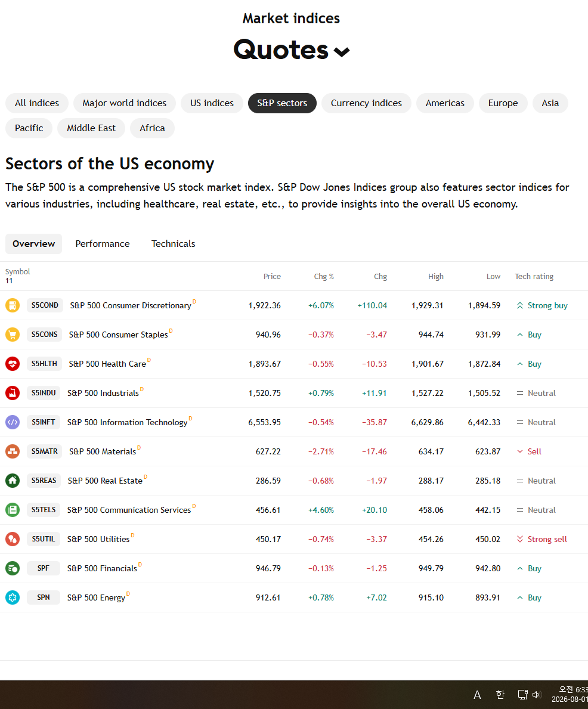588x709 pixels.
Task: Sort by the Chg column header
Action: (380, 276)
